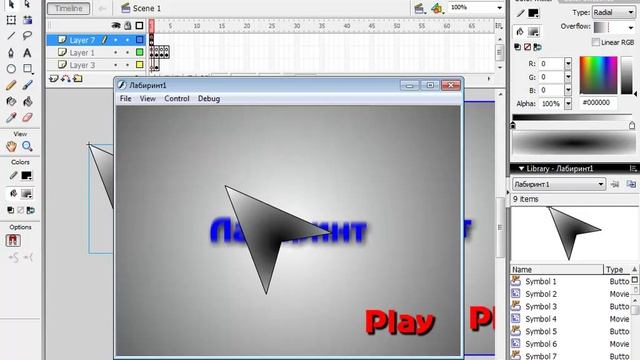The height and width of the screenshot is (360, 640).
Task: Open File menu in Лабиринт1 window
Action: pyautogui.click(x=125, y=99)
